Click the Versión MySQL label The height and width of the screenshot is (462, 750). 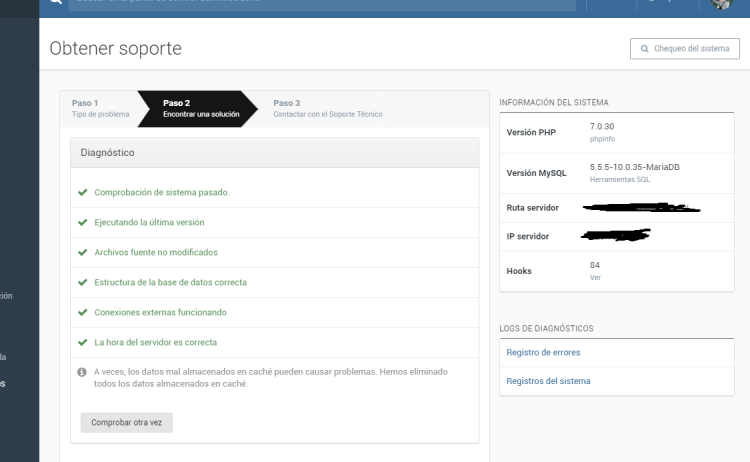(536, 173)
